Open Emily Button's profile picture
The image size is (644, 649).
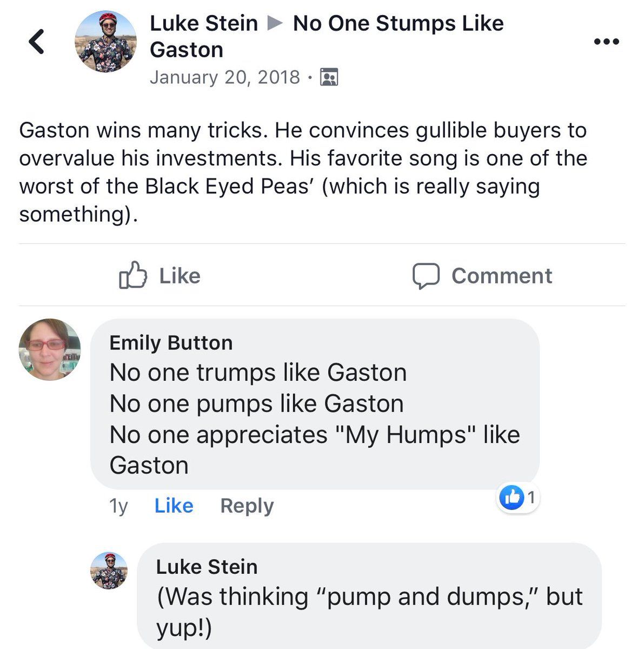coord(50,349)
